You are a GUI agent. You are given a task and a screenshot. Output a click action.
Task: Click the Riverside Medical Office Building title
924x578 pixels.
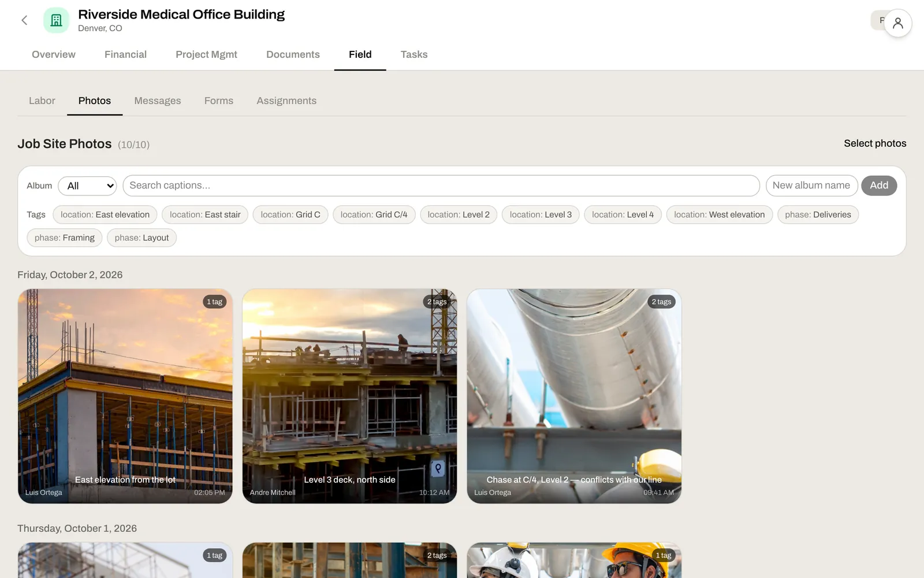(x=181, y=14)
